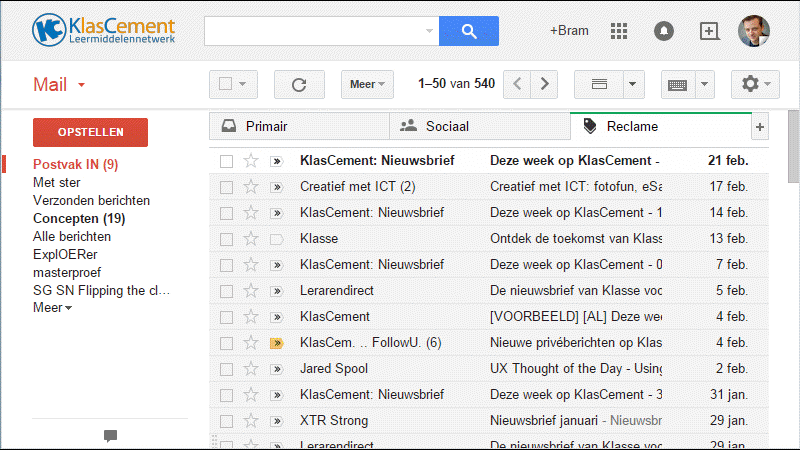This screenshot has height=450, width=800.
Task: Check the KlasCem. FollowU. message checkbox
Action: (x=226, y=343)
